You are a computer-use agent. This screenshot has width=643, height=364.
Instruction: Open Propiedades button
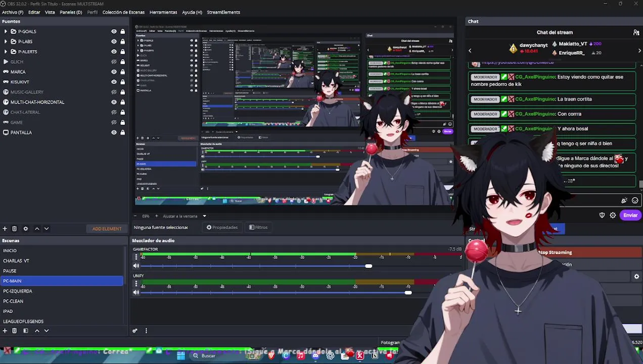tap(222, 227)
